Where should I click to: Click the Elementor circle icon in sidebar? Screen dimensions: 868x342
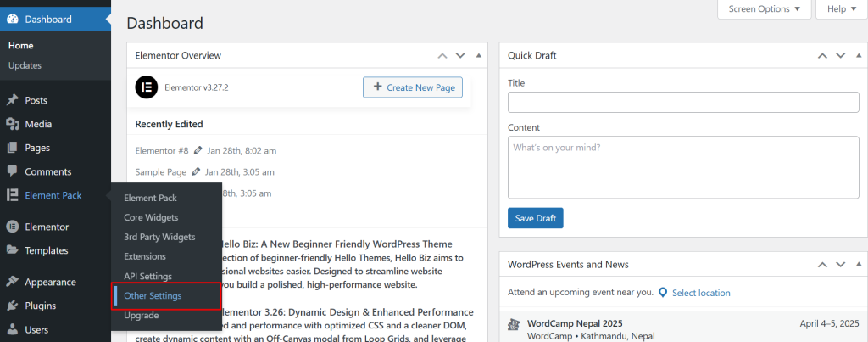point(13,227)
